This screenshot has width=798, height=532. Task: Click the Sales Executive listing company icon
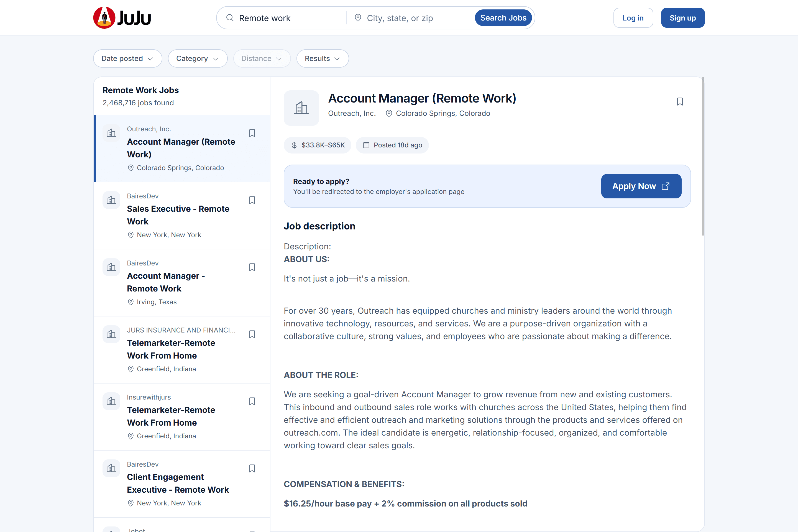[111, 200]
